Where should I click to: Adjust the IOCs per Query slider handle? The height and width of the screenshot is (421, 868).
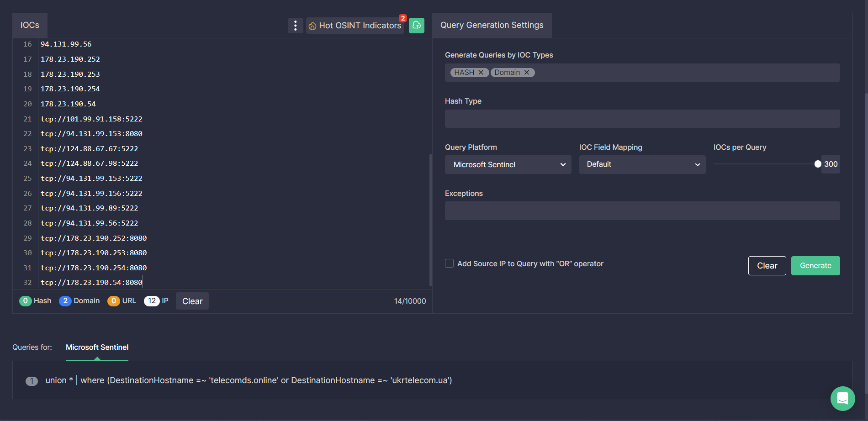[x=818, y=164]
